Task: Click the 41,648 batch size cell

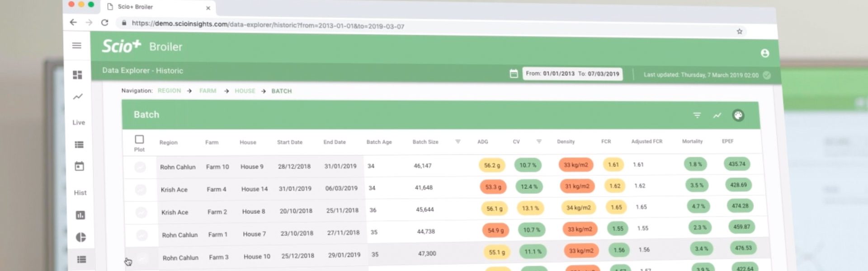Action: tap(424, 187)
